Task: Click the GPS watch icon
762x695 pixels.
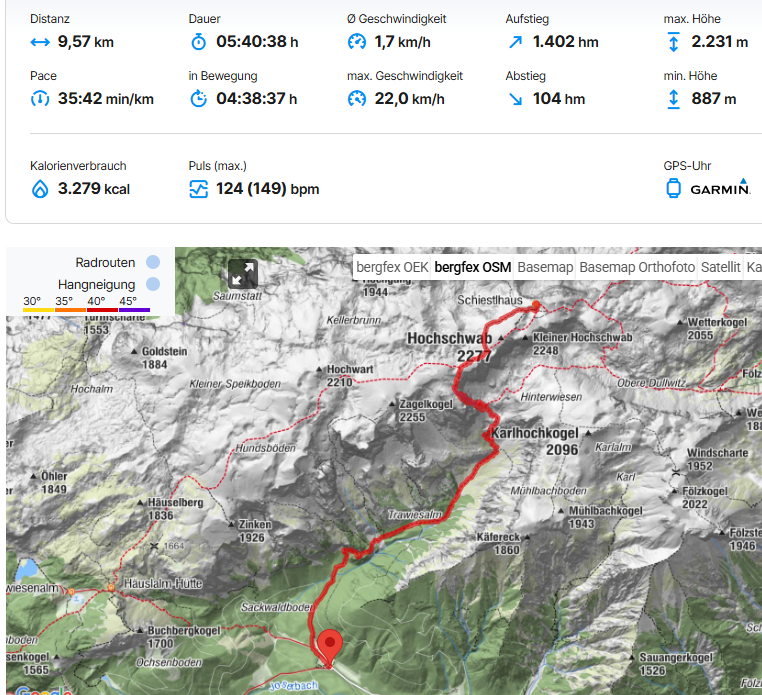Action: [674, 189]
